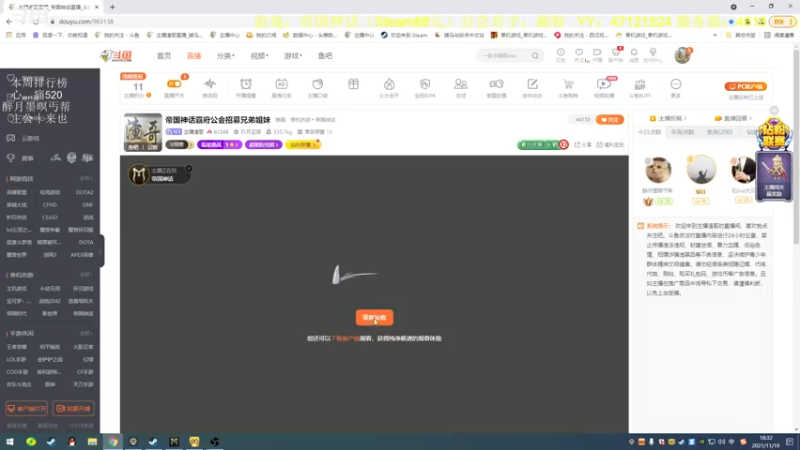Expand 全部 for the online games section
800x450 pixels.
point(86,179)
